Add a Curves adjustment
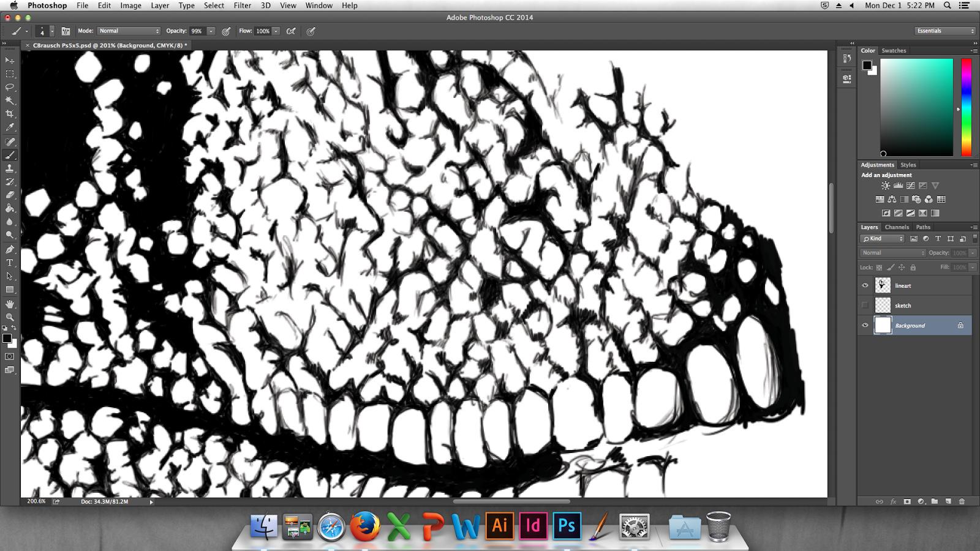The width and height of the screenshot is (980, 551). click(910, 186)
